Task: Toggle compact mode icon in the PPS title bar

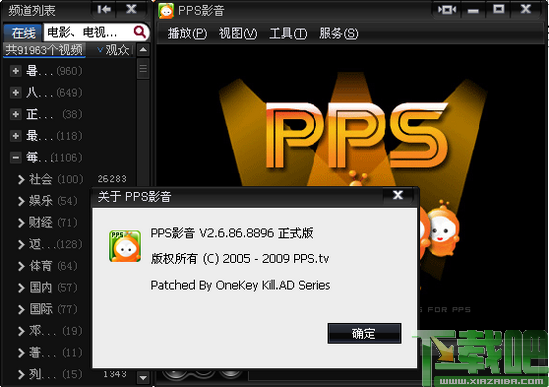Action: 447,9
